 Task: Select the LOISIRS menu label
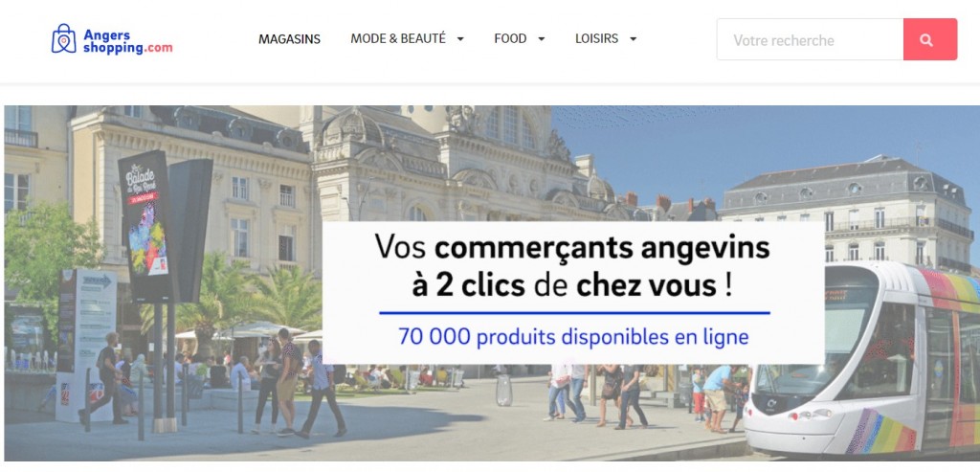[x=596, y=38]
